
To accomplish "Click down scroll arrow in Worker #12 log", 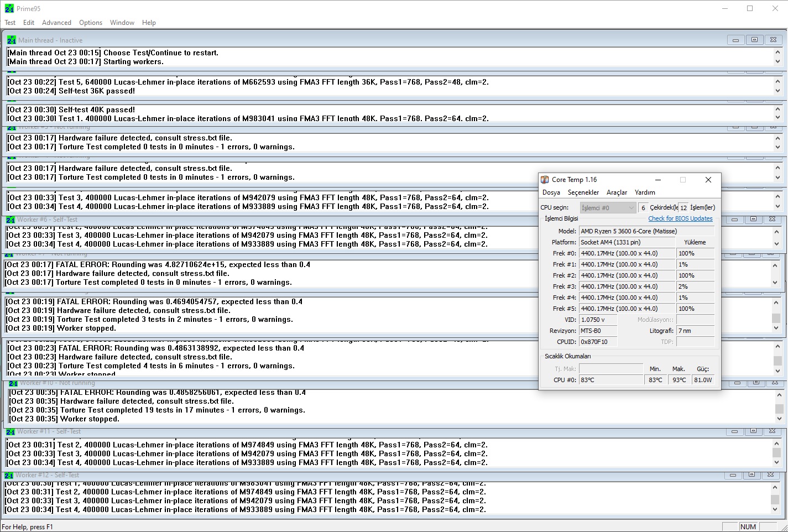I will click(775, 509).
